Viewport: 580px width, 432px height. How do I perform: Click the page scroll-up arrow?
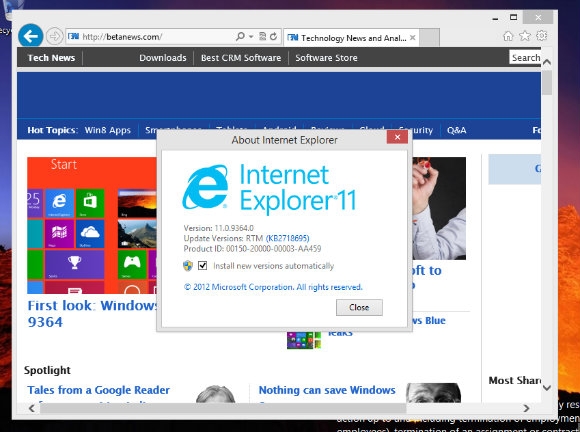[x=547, y=62]
